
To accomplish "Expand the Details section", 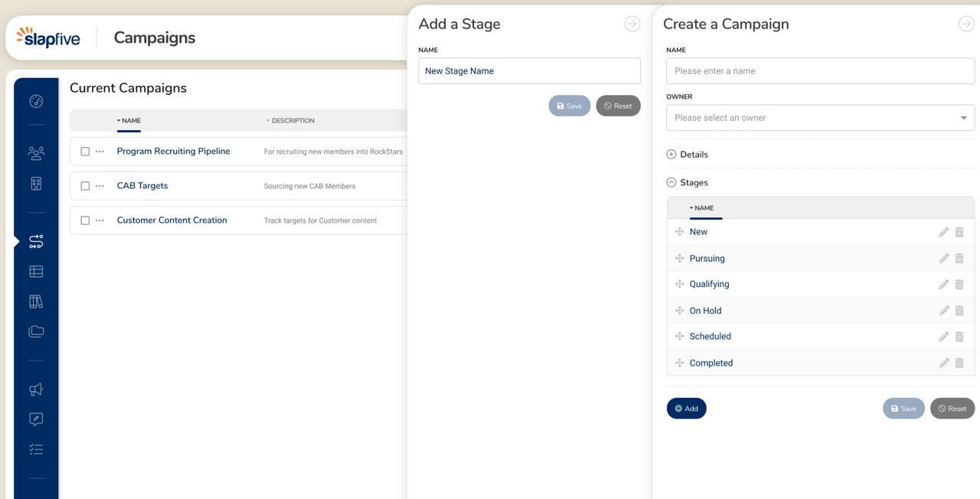I will click(671, 155).
